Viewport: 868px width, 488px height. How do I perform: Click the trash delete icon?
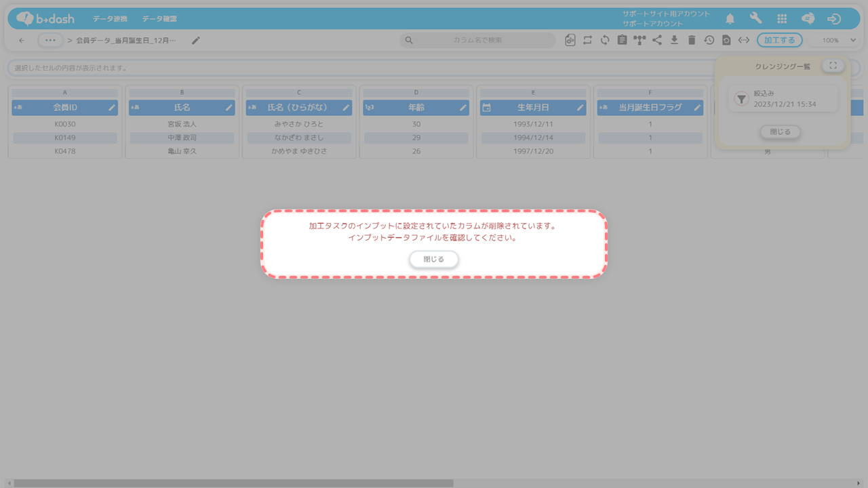coord(692,40)
